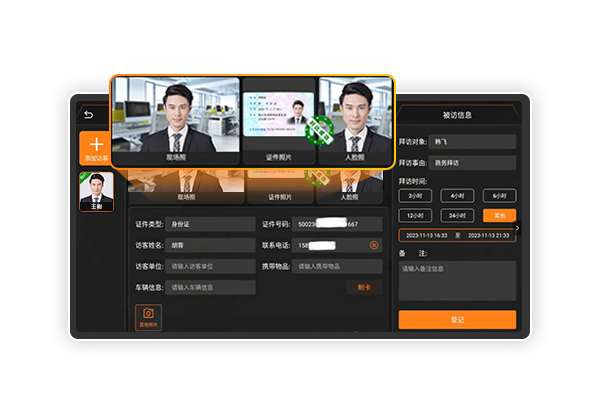Select the 其他 custom duration option
Image resolution: width=600 pixels, height=400 pixels.
pos(499,215)
